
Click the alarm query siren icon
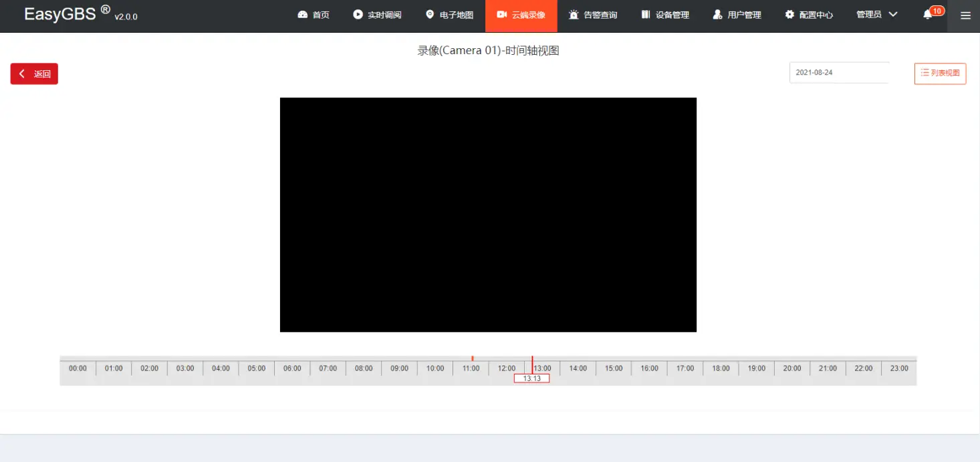573,15
